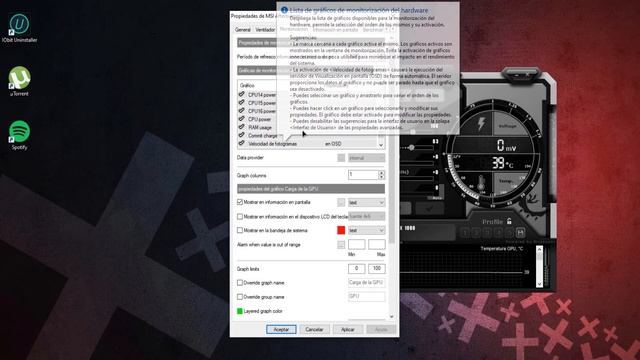Click Aceptar button
640x360 pixels.
281,329
